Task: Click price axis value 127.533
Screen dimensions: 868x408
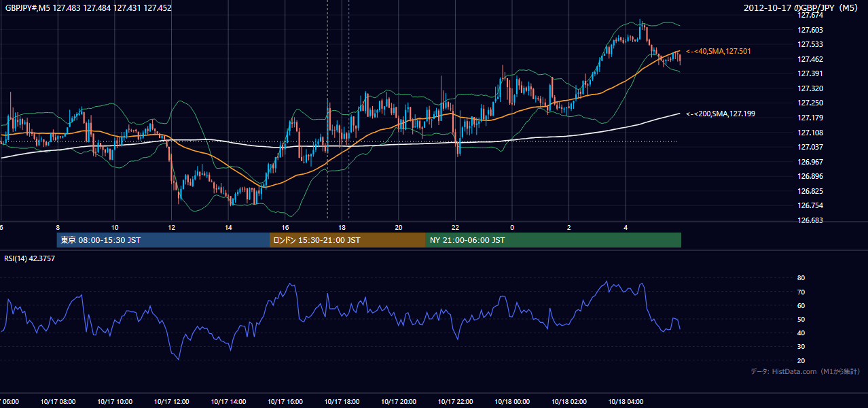Action: pyautogui.click(x=811, y=45)
